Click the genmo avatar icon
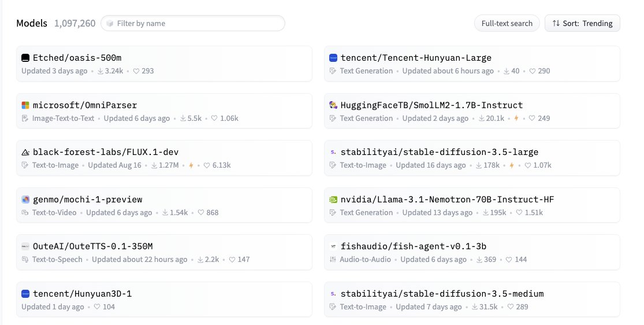Image resolution: width=644 pixels, height=325 pixels. point(25,200)
